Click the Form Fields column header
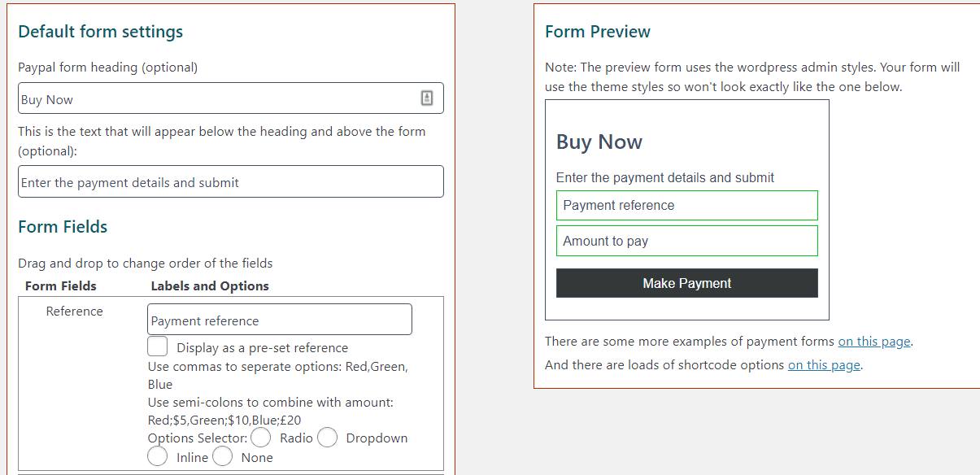The height and width of the screenshot is (475, 980). point(61,286)
